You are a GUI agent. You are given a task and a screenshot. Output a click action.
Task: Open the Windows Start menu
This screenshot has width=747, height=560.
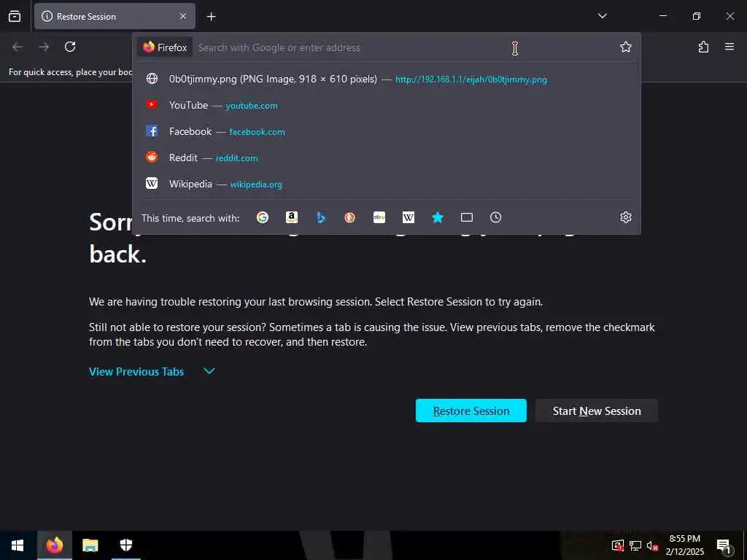18,545
